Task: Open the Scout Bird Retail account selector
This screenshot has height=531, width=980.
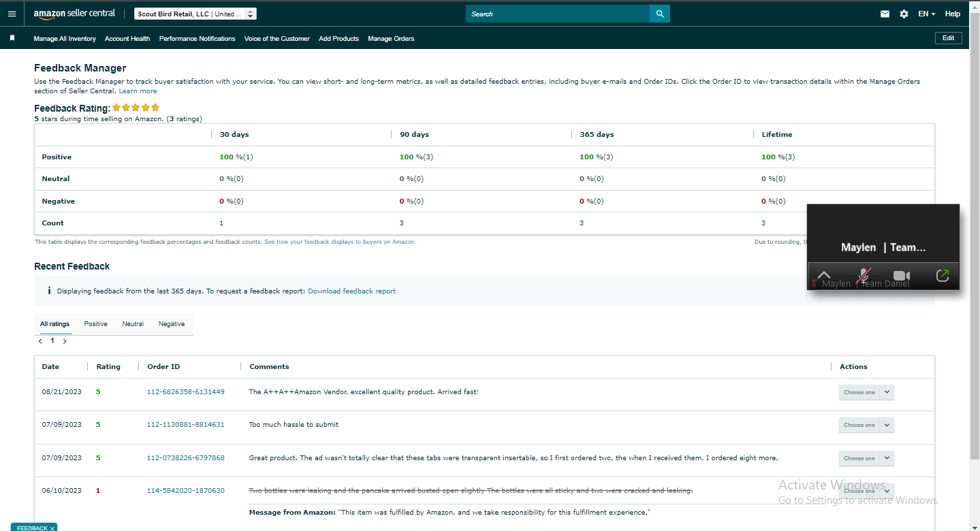Action: click(195, 14)
